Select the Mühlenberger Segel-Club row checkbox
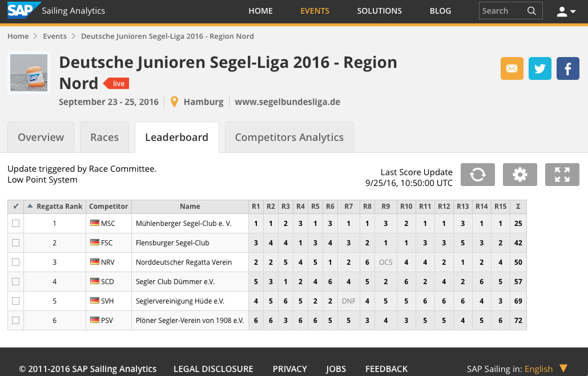Screen dimensions: 588x376 15,224
